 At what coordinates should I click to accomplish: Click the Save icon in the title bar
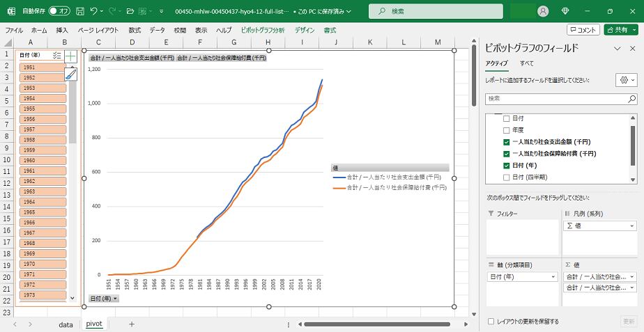(80, 12)
